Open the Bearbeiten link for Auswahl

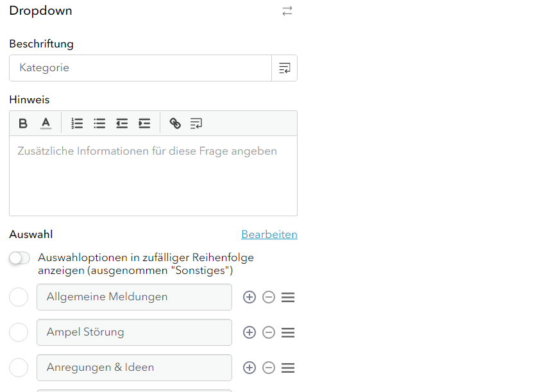coord(269,234)
